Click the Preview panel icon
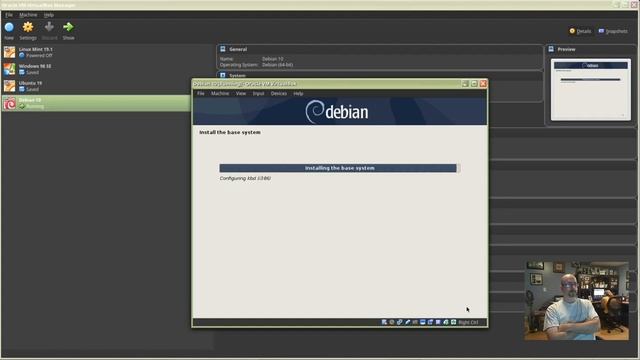 (551, 49)
